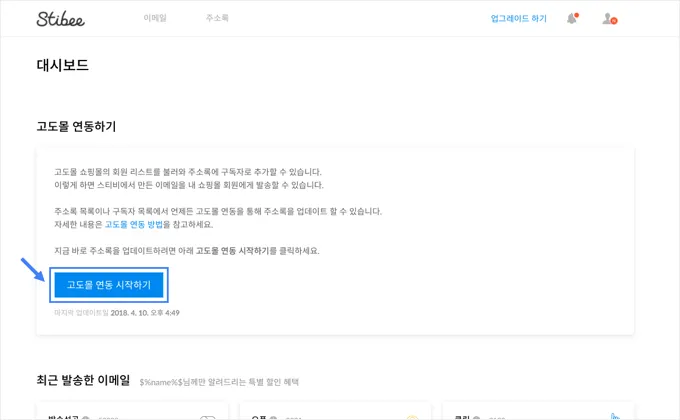Click the 업그레이드 하기 link
Viewport: 680px width, 420px height.
click(518, 18)
